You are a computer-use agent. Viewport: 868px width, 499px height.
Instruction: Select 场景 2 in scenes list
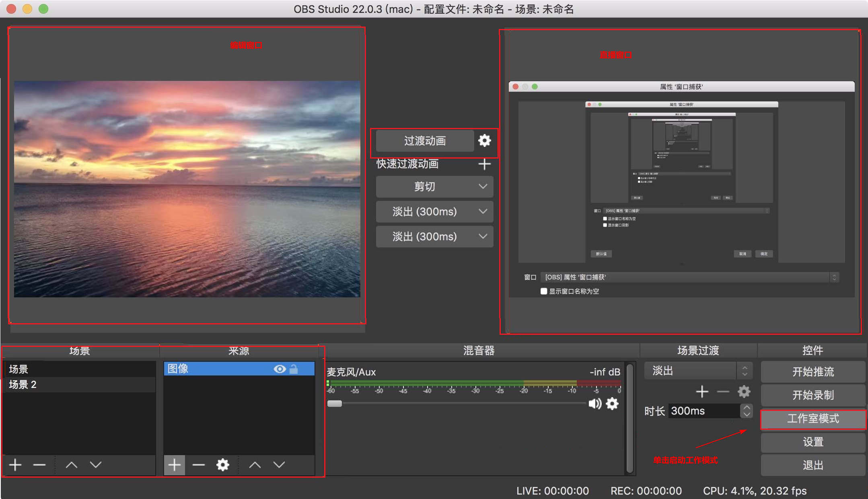click(23, 384)
